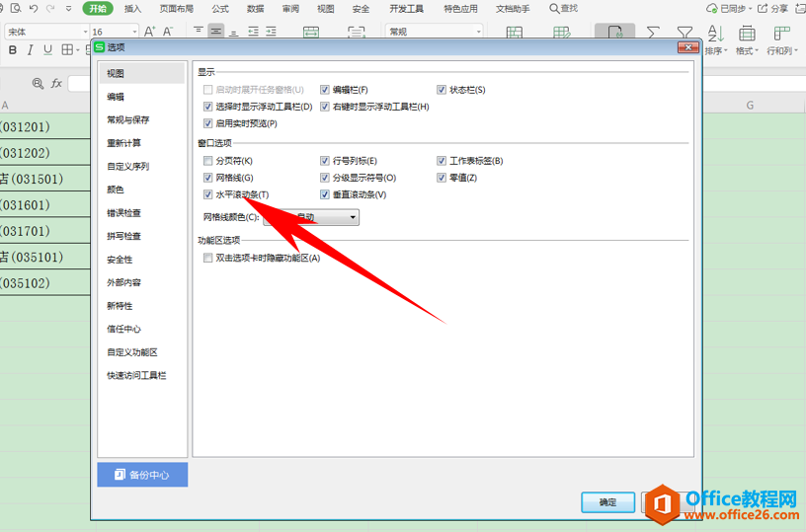The height and width of the screenshot is (532, 806).
Task: Select 常规与保存 category in options
Action: 127,119
